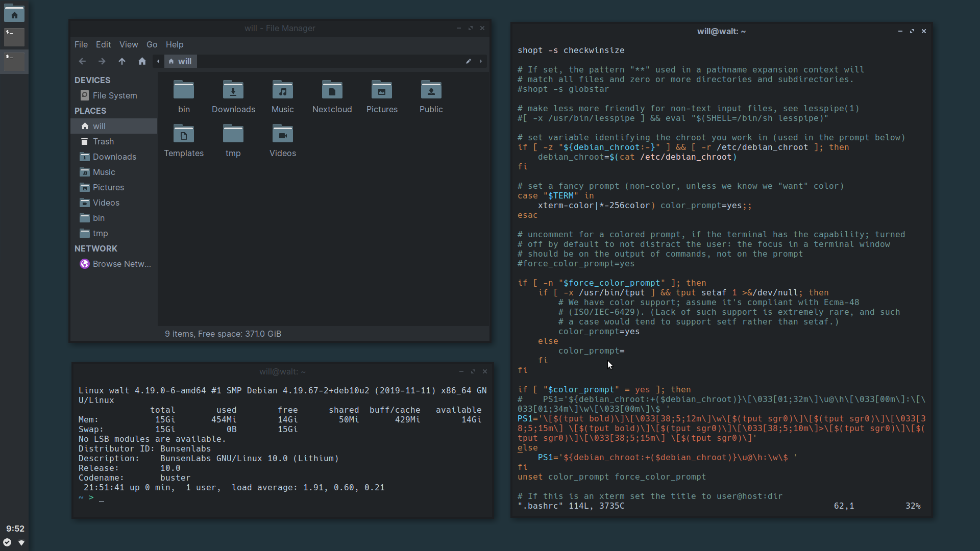Click the home toolbar button

(x=142, y=61)
